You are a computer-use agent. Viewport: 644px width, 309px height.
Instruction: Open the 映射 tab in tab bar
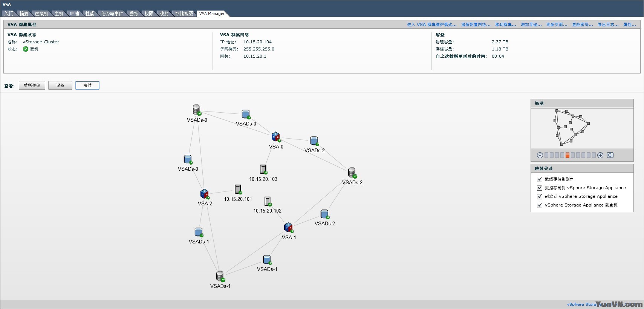164,14
